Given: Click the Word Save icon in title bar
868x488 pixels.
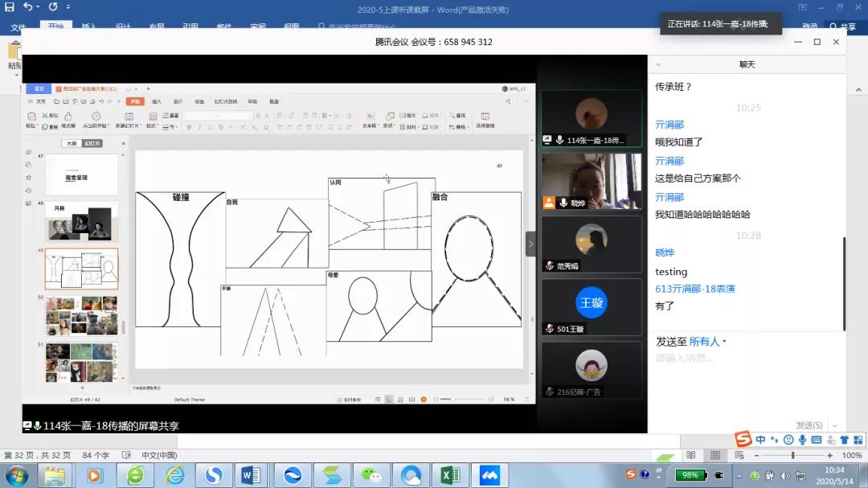Looking at the screenshot, I should coord(10,7).
